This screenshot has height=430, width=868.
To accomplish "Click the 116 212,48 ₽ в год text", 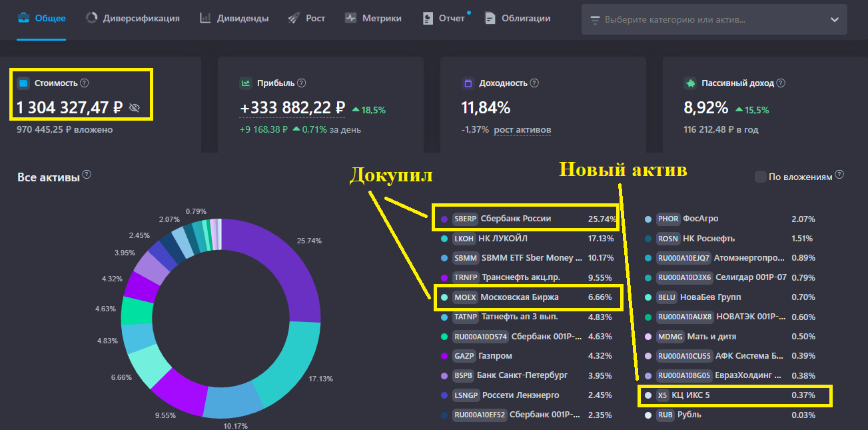I will point(721,129).
